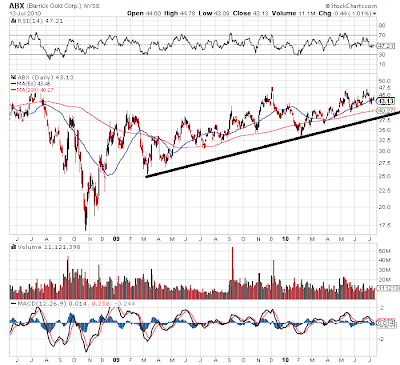Click the 09 year marker under the MACD panel
400x365 pixels.
pos(116,360)
